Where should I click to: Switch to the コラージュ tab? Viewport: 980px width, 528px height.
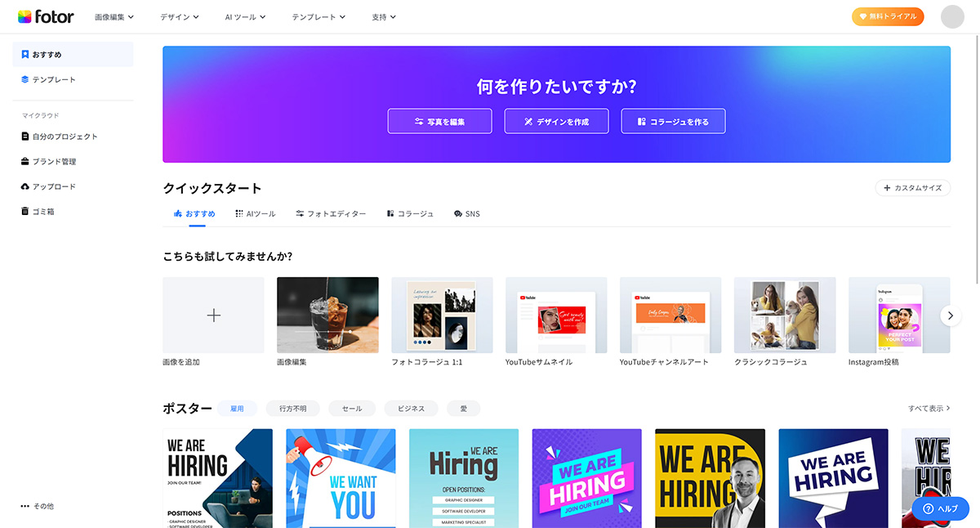(410, 214)
